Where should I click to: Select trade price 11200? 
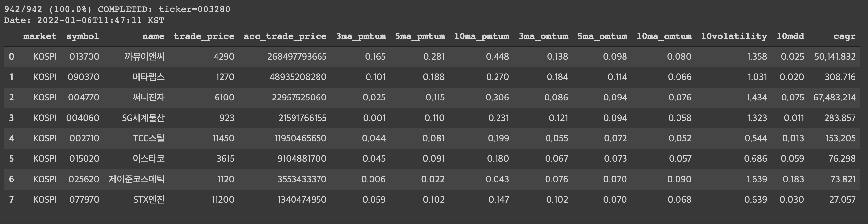click(223, 199)
